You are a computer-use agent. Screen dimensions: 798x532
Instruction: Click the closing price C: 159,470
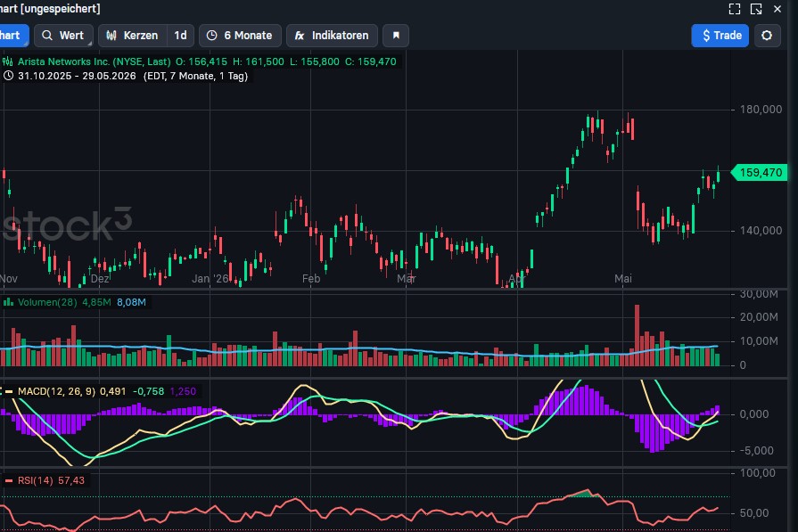(371, 61)
